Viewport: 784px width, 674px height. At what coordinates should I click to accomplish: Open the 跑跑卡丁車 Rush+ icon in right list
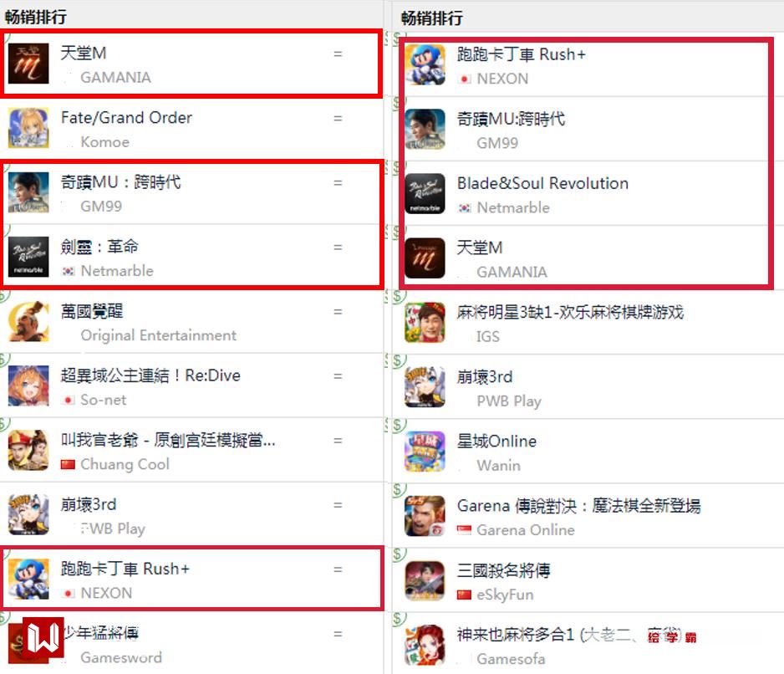click(x=425, y=64)
